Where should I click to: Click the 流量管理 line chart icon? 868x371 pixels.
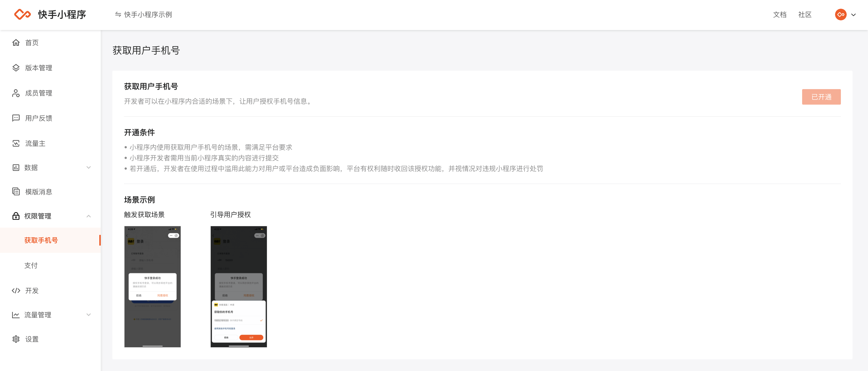(16, 315)
